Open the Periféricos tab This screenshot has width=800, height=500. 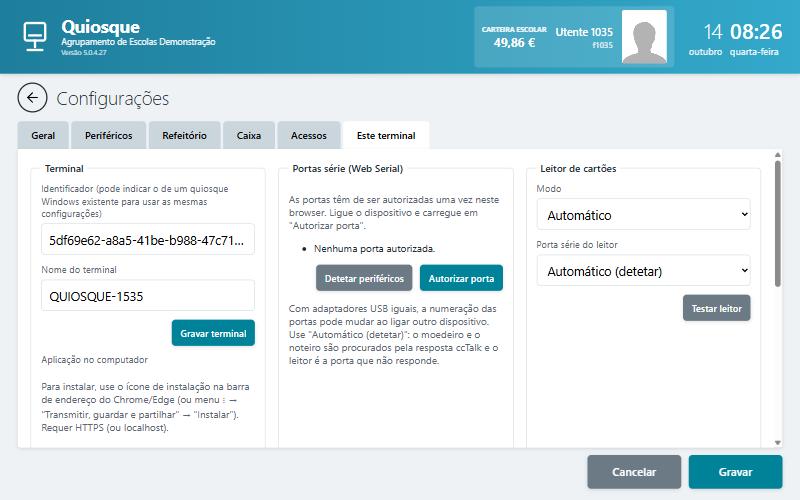coord(109,136)
